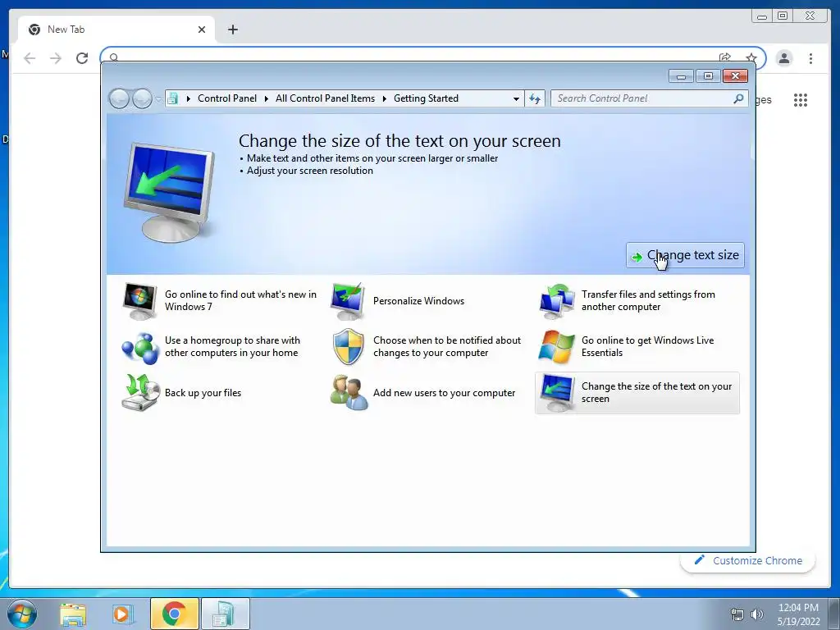Image resolution: width=840 pixels, height=630 pixels.
Task: Click All Control Panel Items breadcrumb
Action: click(x=325, y=98)
